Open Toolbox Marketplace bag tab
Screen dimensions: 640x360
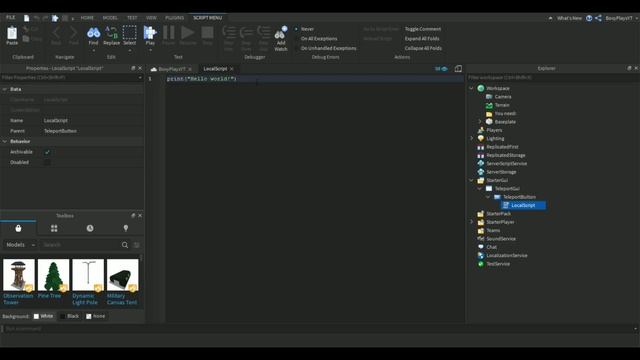18,228
